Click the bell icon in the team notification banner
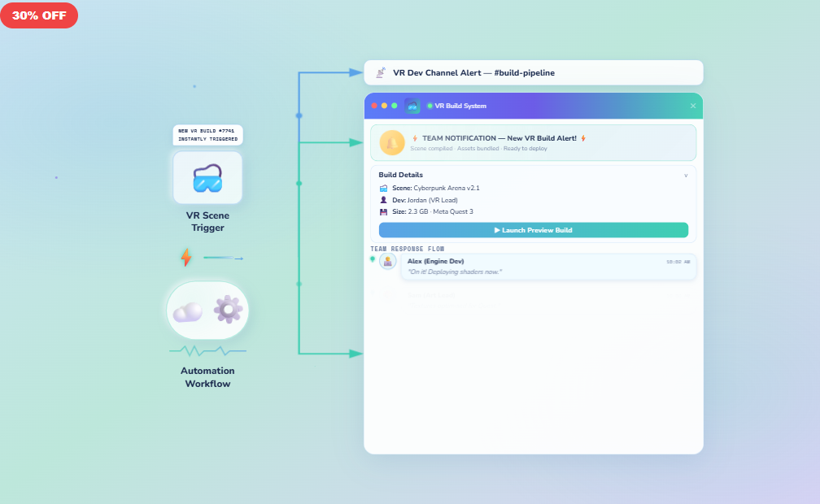 pyautogui.click(x=391, y=141)
